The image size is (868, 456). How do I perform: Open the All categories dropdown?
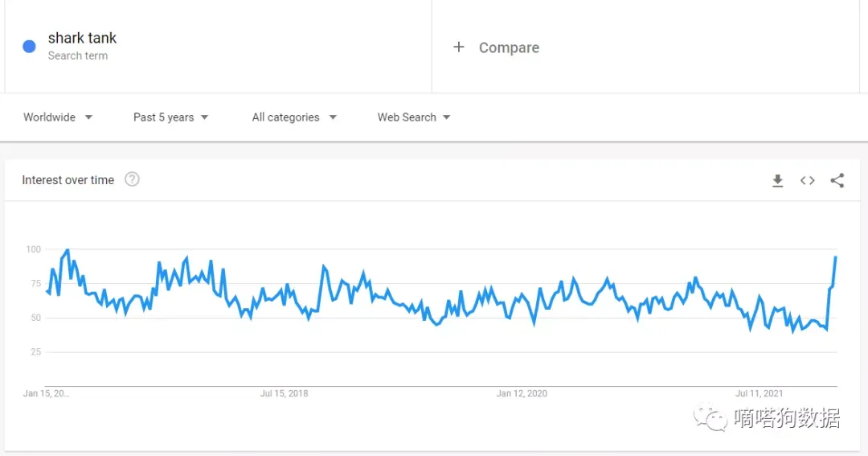pos(294,117)
